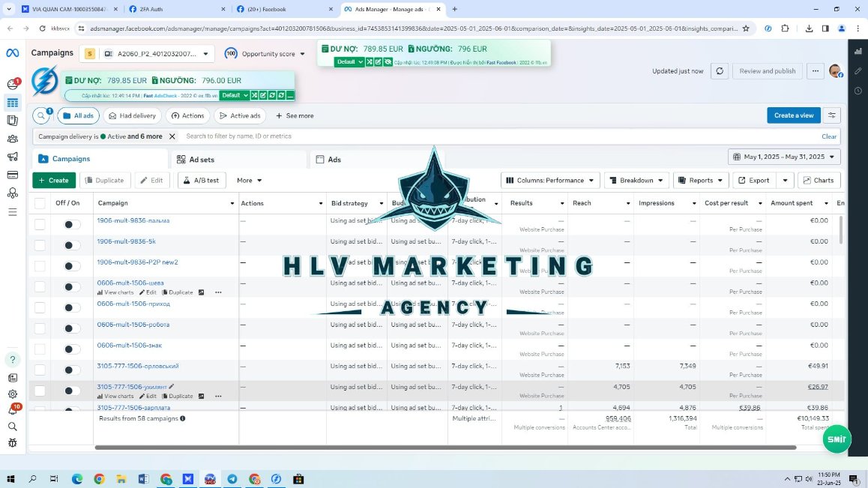This screenshot has height=488, width=868.
Task: Click the SMIT green floating button
Action: click(x=837, y=439)
